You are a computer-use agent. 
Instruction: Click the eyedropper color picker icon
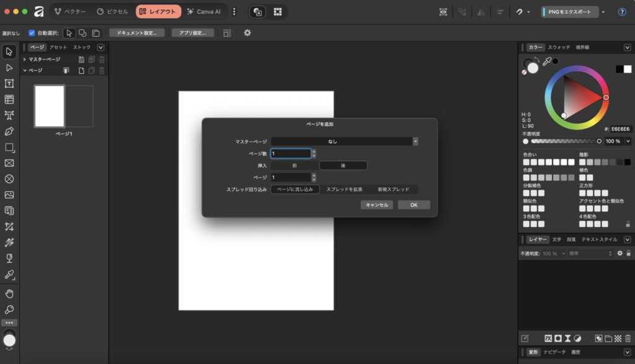click(546, 61)
